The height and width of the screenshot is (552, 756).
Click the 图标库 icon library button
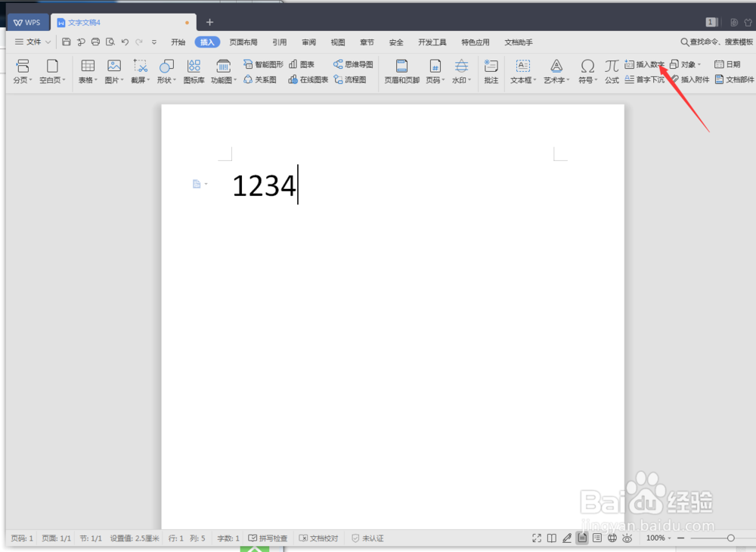pyautogui.click(x=194, y=71)
